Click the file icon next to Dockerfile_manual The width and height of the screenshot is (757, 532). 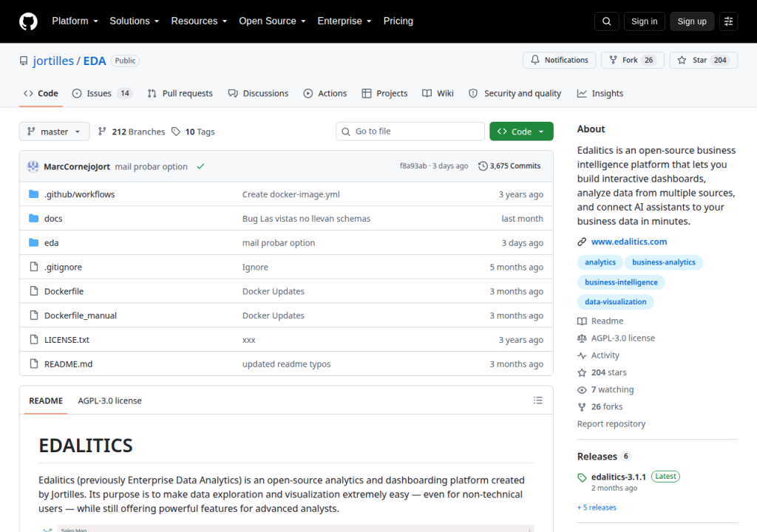point(34,316)
